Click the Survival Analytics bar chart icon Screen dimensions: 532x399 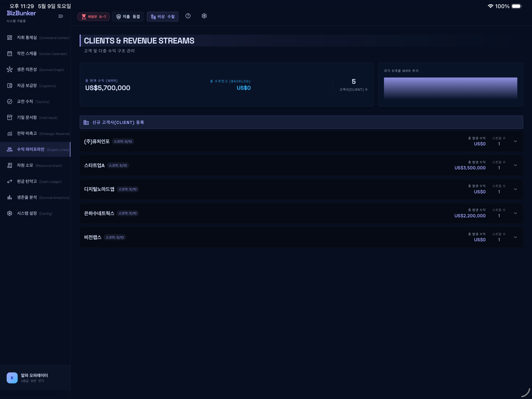(x=10, y=197)
